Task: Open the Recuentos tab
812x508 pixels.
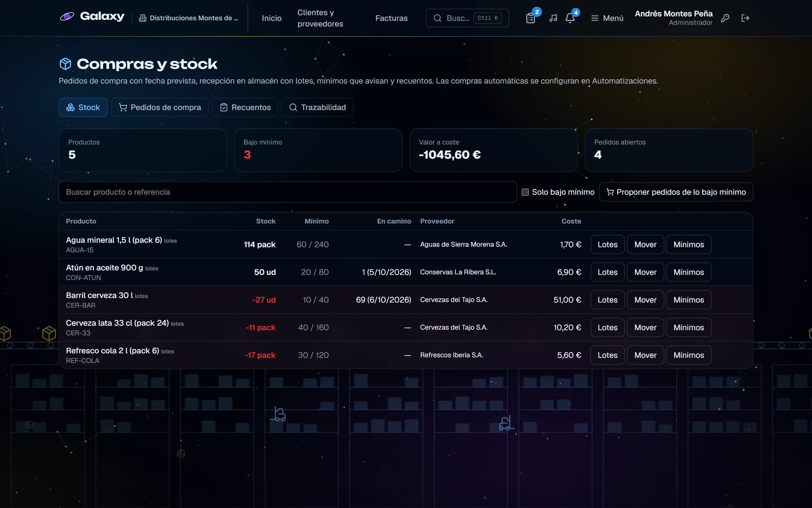Action: [245, 107]
